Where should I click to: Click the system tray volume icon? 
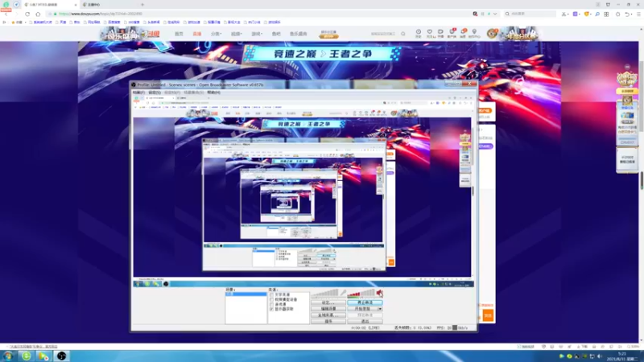point(600,356)
